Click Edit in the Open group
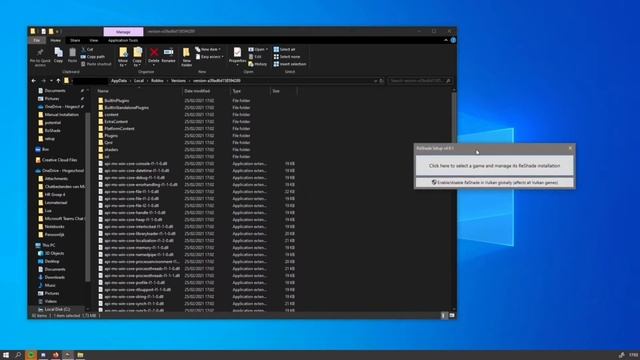 pyautogui.click(x=255, y=57)
